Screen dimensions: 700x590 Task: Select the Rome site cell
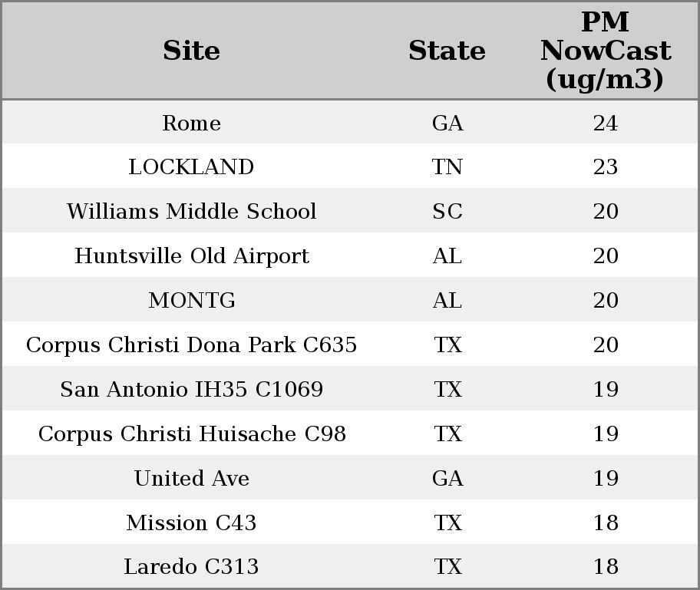[x=191, y=124]
